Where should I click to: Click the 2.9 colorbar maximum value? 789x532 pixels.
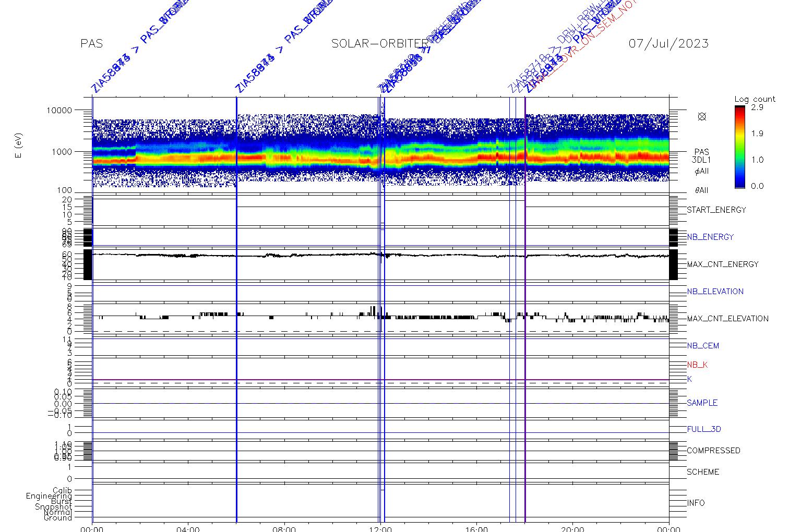(x=757, y=107)
